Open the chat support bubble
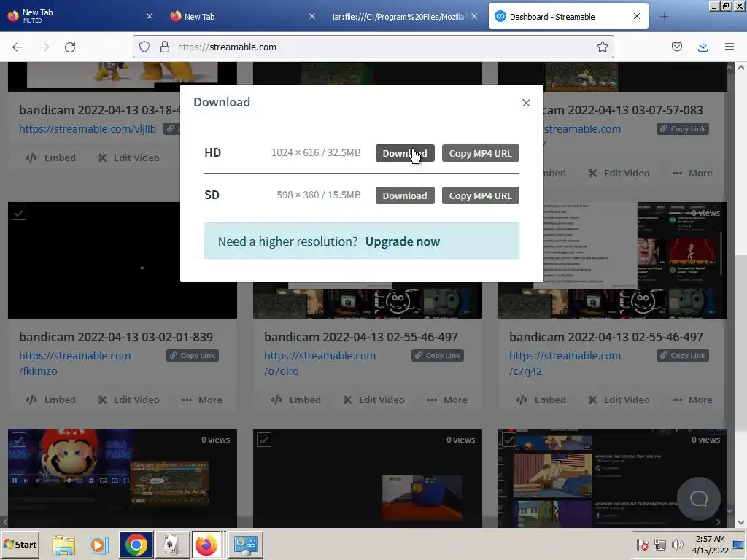Image resolution: width=747 pixels, height=560 pixels. [x=698, y=499]
